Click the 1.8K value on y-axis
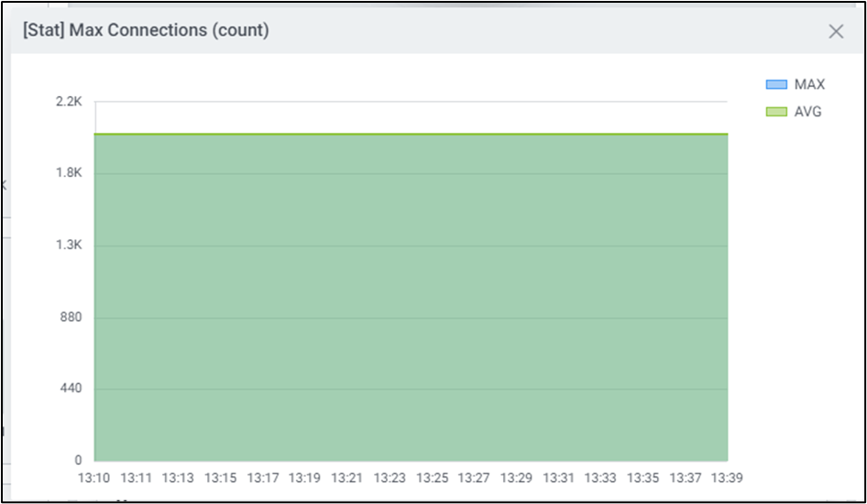The image size is (867, 504). (69, 173)
